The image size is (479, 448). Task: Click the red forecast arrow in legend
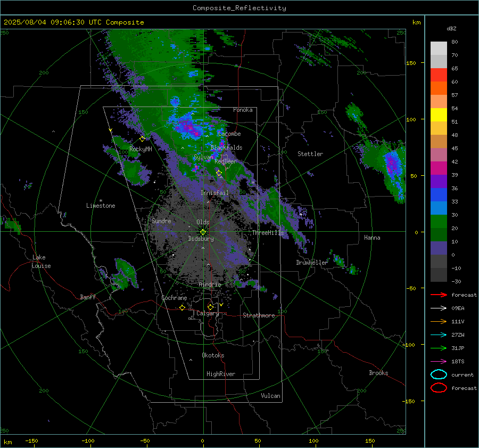[x=439, y=295]
